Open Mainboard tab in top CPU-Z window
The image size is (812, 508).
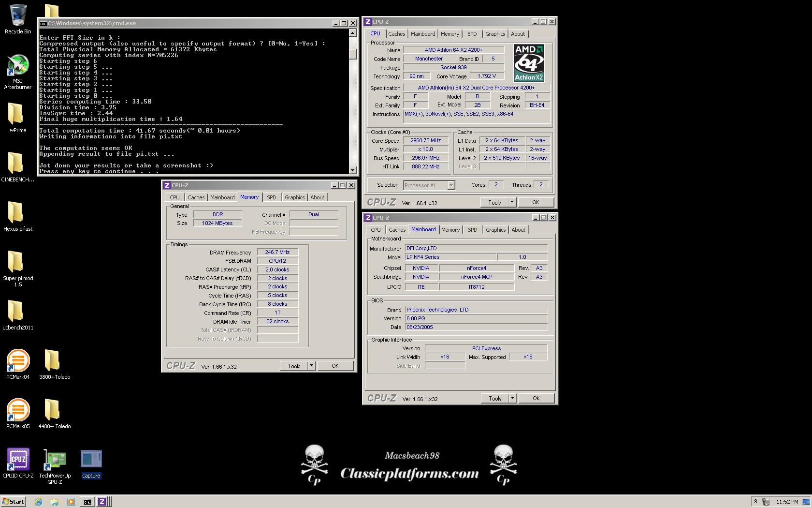tap(423, 34)
